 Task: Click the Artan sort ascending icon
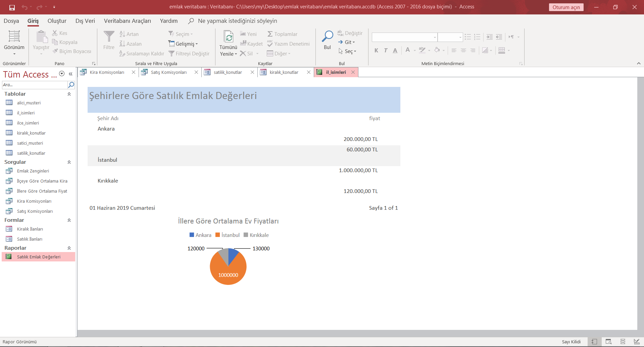[122, 34]
